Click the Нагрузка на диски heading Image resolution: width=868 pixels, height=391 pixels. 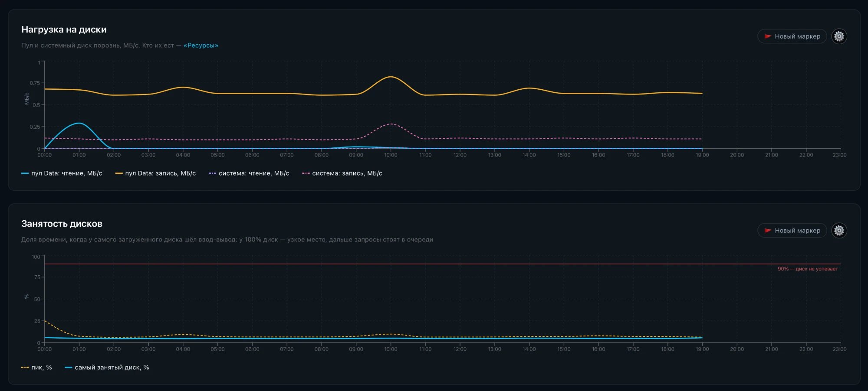[x=64, y=29]
